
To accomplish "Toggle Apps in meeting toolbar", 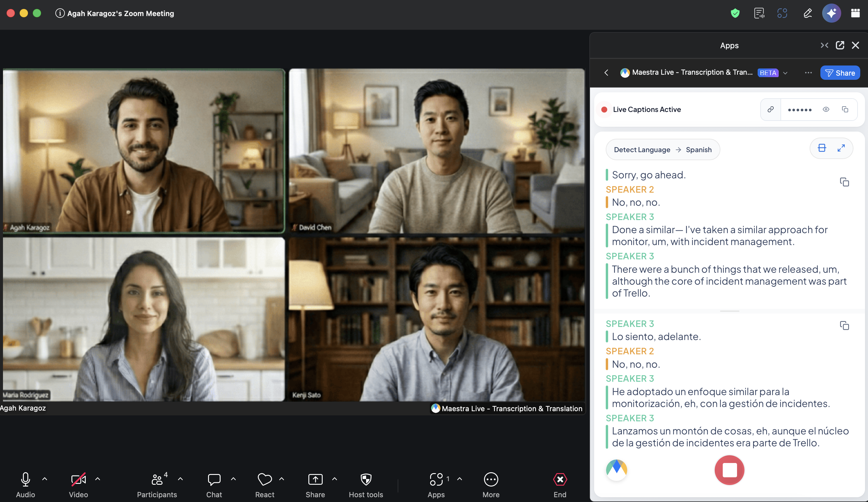I will 436,485.
